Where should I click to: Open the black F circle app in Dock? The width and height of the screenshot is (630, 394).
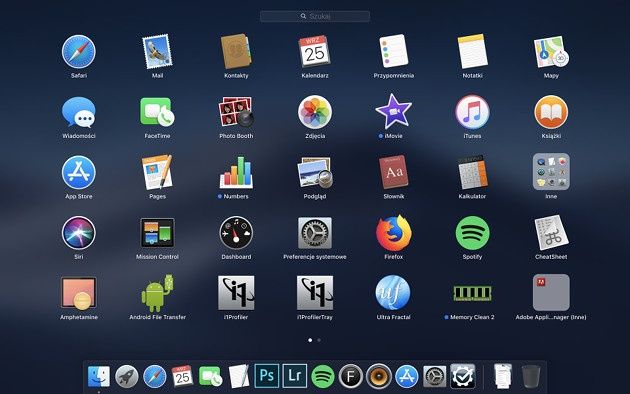350,376
